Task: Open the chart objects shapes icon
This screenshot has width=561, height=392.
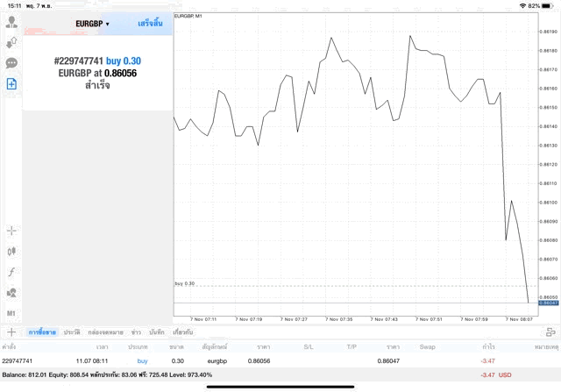Action: [11, 293]
